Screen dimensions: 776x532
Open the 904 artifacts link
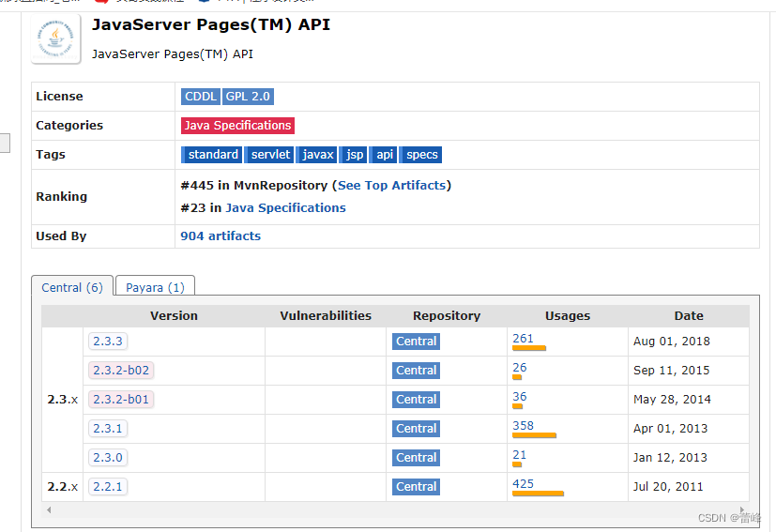221,236
